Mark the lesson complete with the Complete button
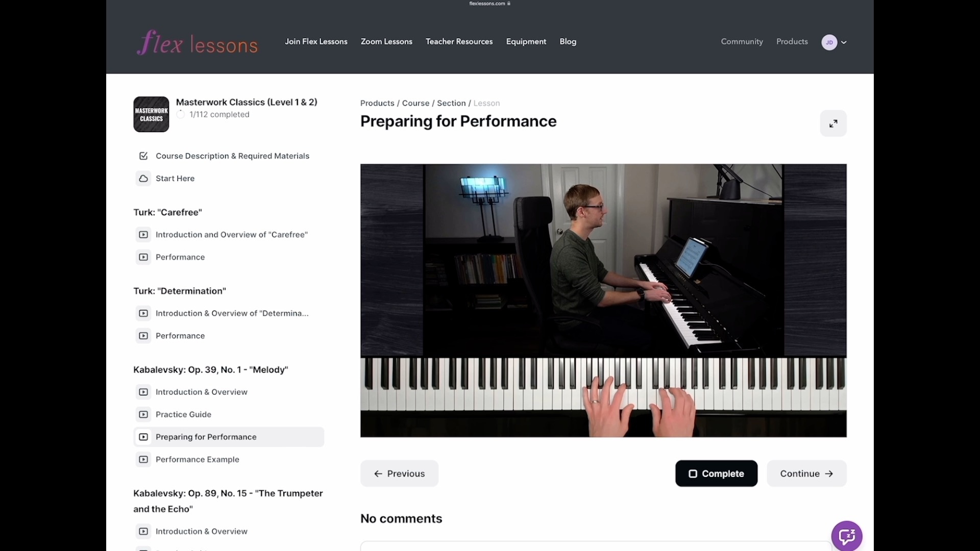The width and height of the screenshot is (980, 551). pos(716,473)
